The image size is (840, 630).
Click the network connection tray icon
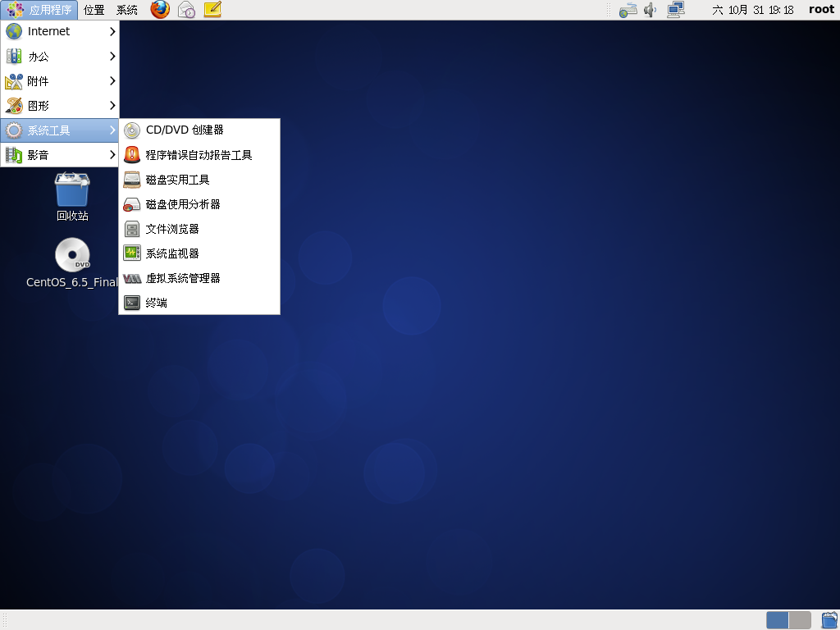(628, 10)
